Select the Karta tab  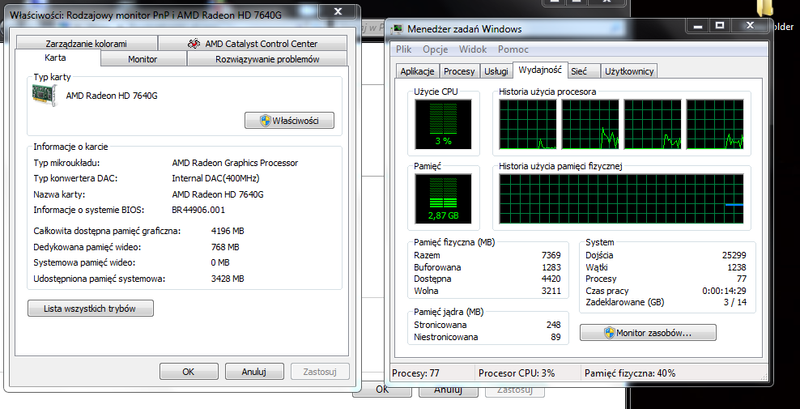(x=55, y=58)
